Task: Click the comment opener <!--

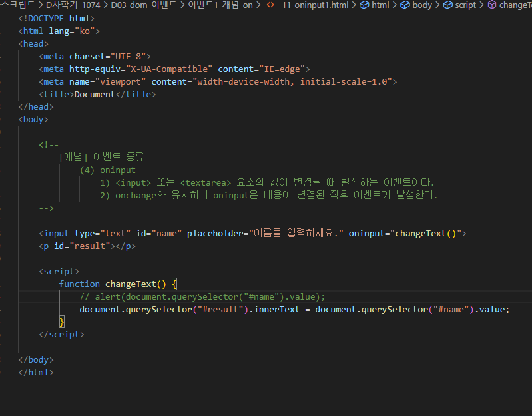Action: (x=49, y=145)
